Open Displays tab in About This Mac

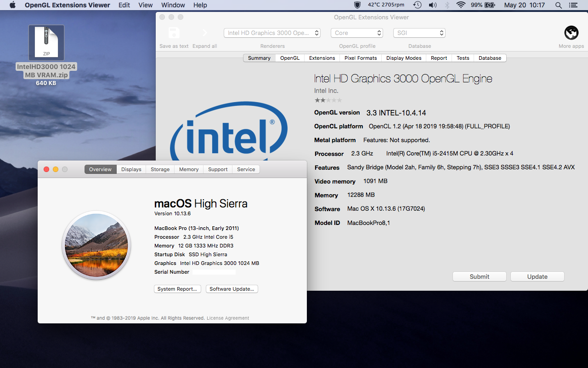[131, 169]
